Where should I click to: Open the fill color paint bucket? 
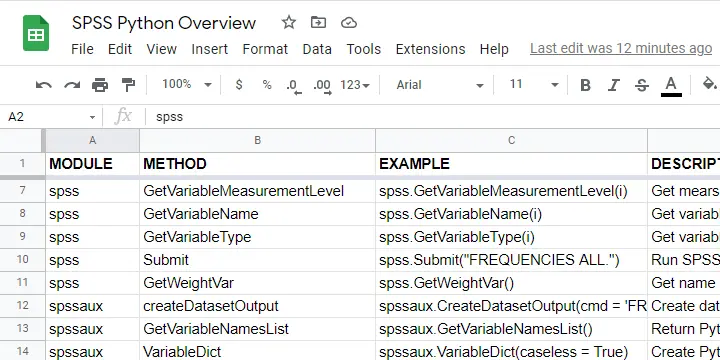[x=709, y=84]
